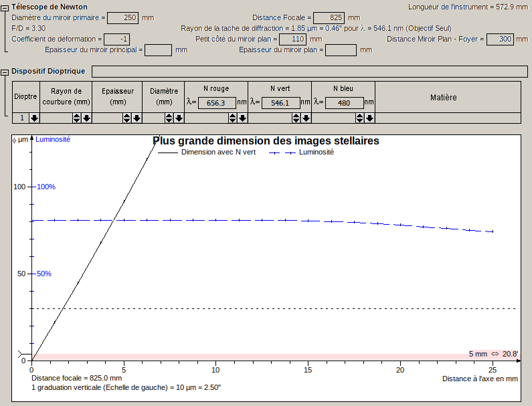Click the '1 graduation verticale' scale caption

click(126, 388)
